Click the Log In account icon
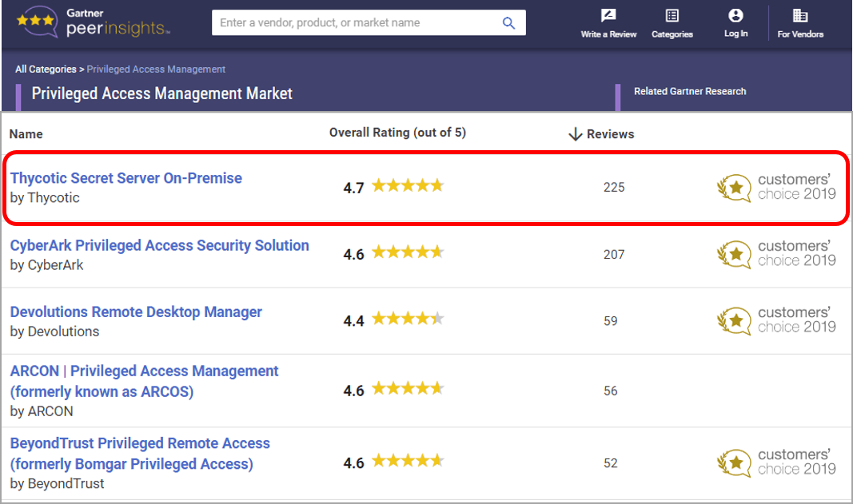Image resolution: width=853 pixels, height=504 pixels. pos(735,16)
